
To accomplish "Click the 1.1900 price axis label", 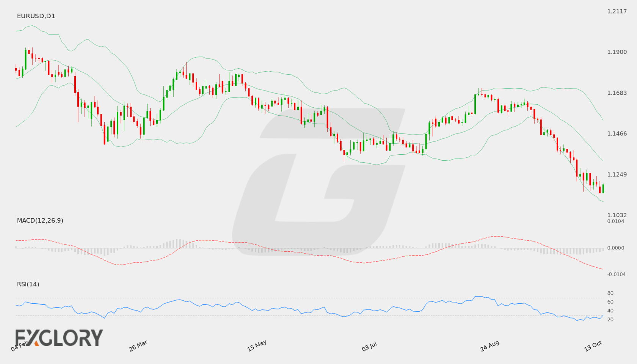I will (x=617, y=52).
